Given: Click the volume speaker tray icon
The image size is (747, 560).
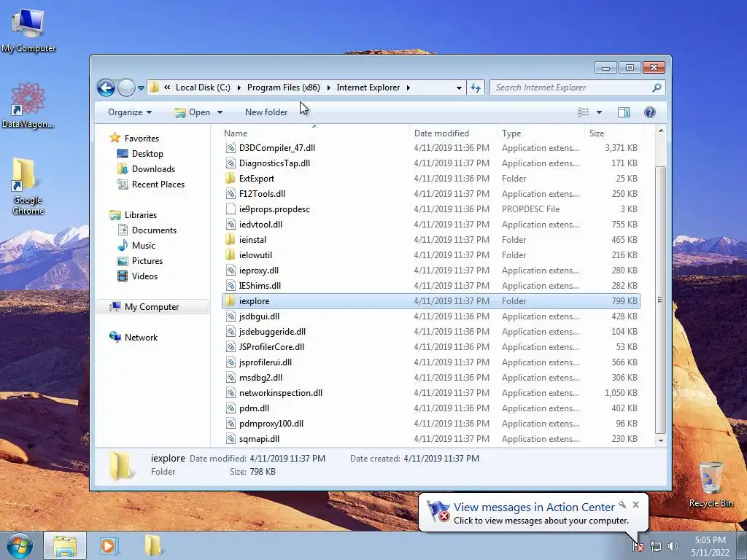Looking at the screenshot, I should pos(673,546).
